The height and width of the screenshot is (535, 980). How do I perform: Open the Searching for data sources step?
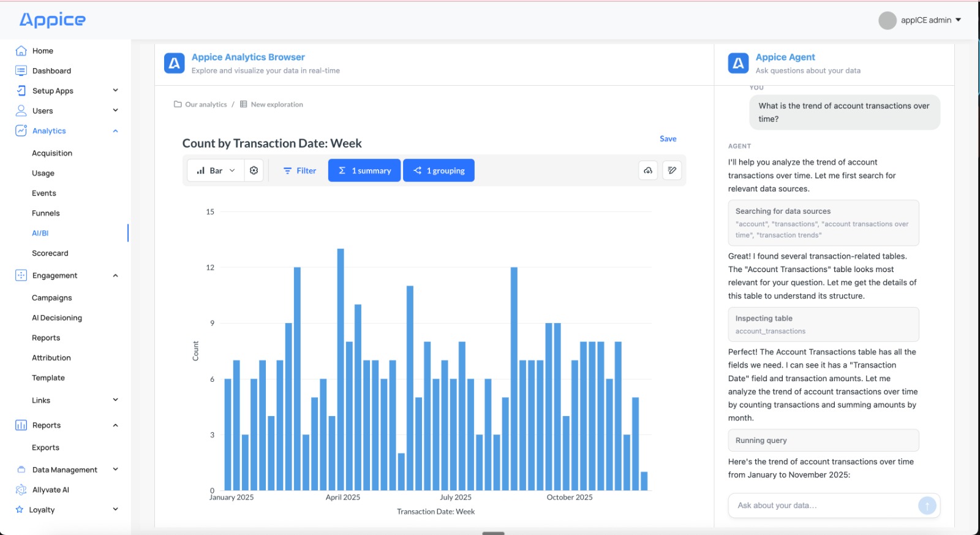[x=823, y=223]
